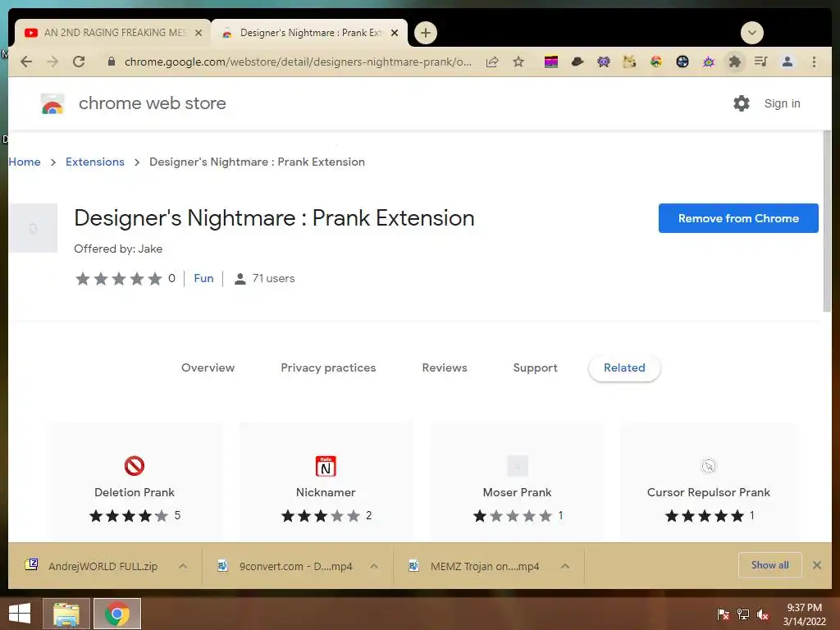Open the purple burst extension icon
This screenshot has width=840, height=630.
(x=708, y=62)
